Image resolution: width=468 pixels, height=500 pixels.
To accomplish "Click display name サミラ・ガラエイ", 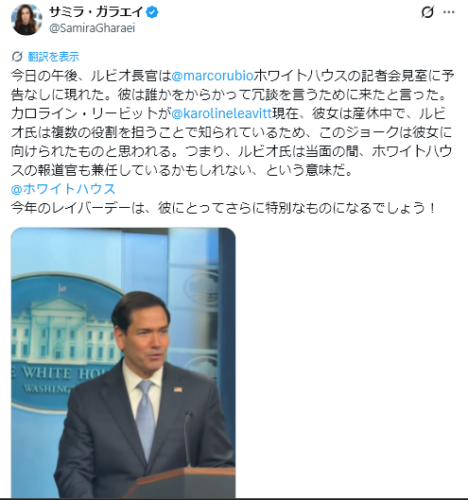I will [x=96, y=13].
